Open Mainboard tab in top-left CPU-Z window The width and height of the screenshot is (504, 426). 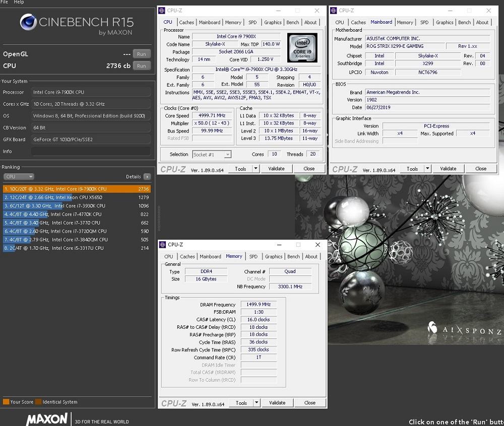(x=210, y=23)
